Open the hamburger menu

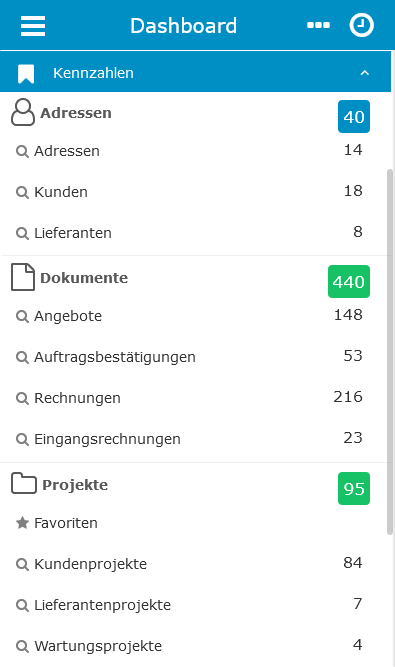33,26
